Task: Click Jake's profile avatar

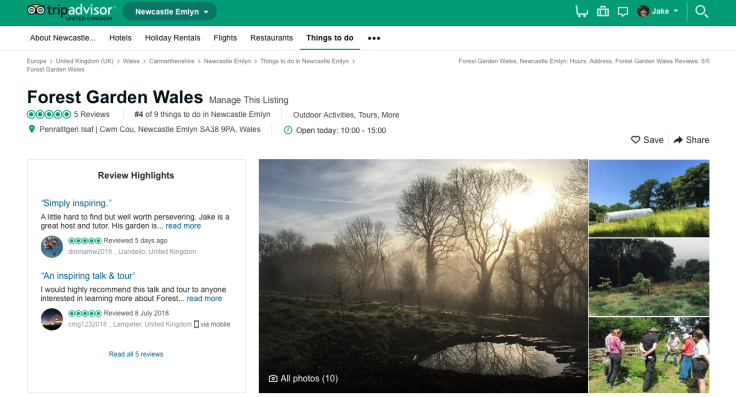Action: (x=643, y=11)
